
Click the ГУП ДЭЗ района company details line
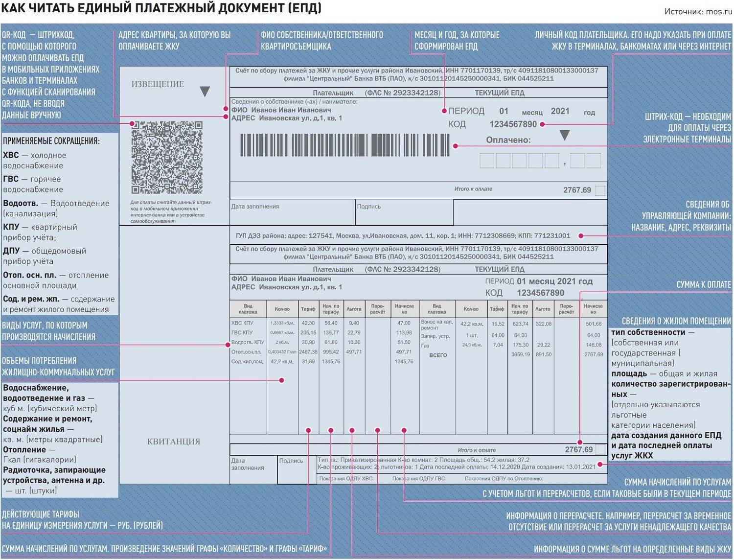point(403,236)
